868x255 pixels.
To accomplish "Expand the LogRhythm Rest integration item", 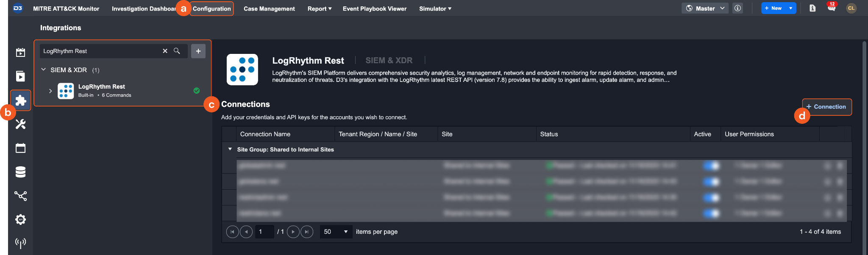I will tap(50, 91).
